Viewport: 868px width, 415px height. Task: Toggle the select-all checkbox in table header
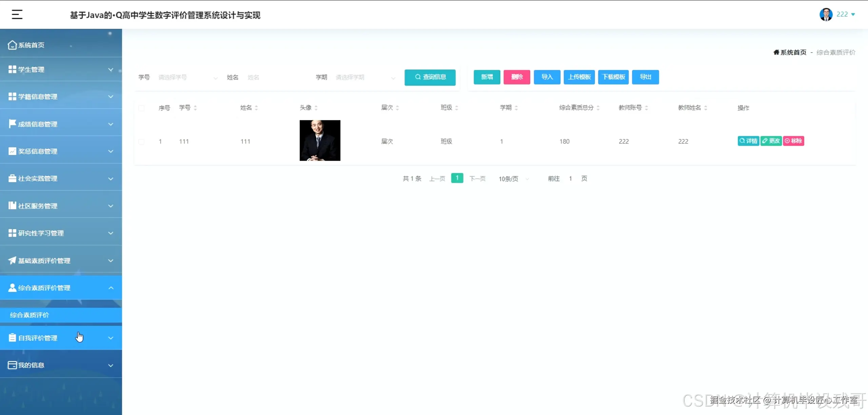pyautogui.click(x=141, y=108)
